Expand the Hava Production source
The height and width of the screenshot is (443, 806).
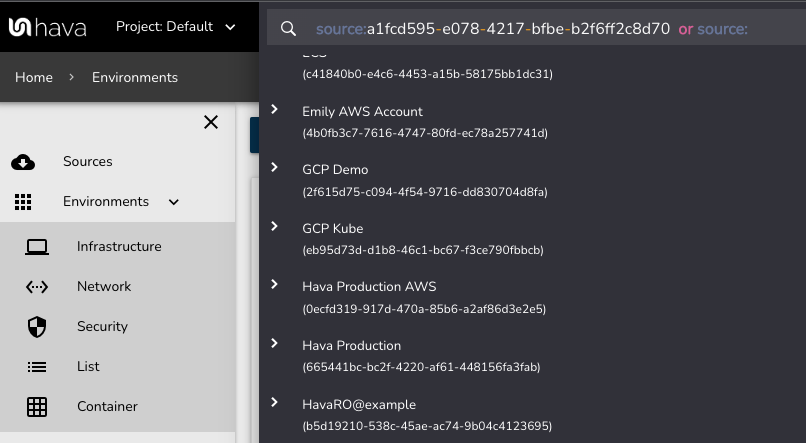pos(274,343)
